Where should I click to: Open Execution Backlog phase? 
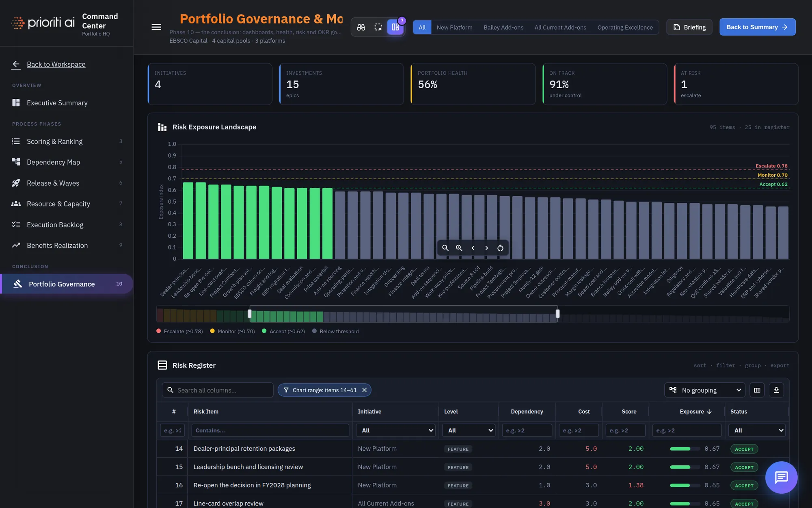pos(67,225)
